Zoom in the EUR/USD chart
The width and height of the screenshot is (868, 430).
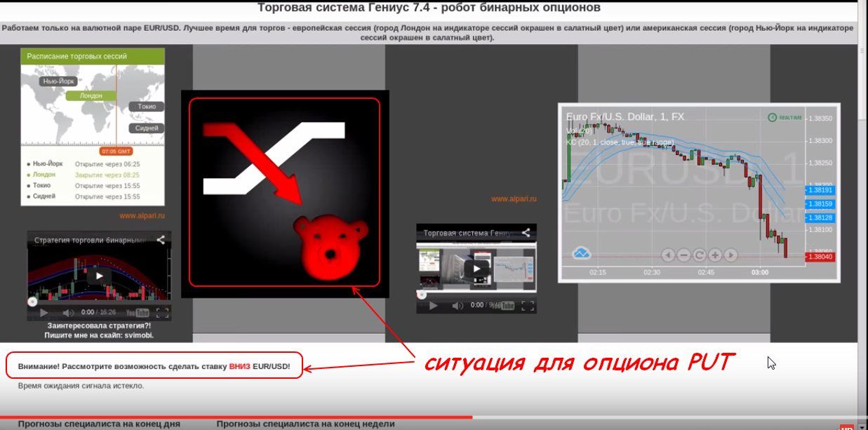pos(715,255)
